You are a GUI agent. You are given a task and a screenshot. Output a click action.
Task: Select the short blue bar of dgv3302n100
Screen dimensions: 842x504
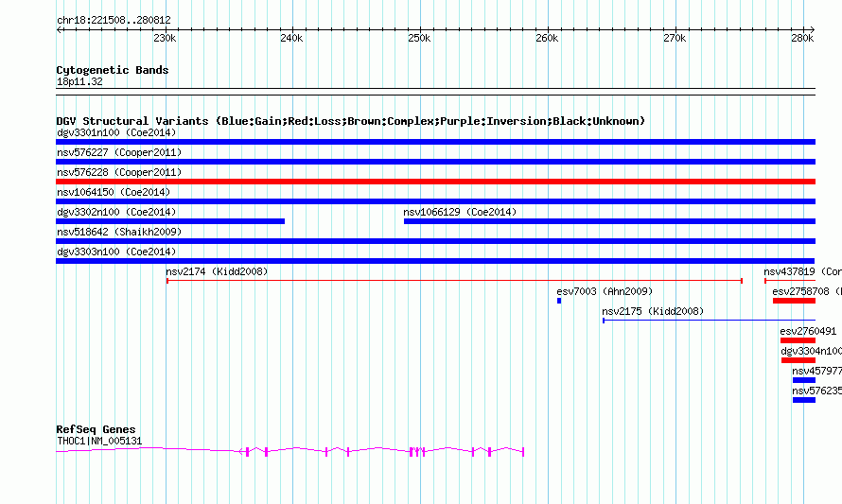(x=170, y=221)
